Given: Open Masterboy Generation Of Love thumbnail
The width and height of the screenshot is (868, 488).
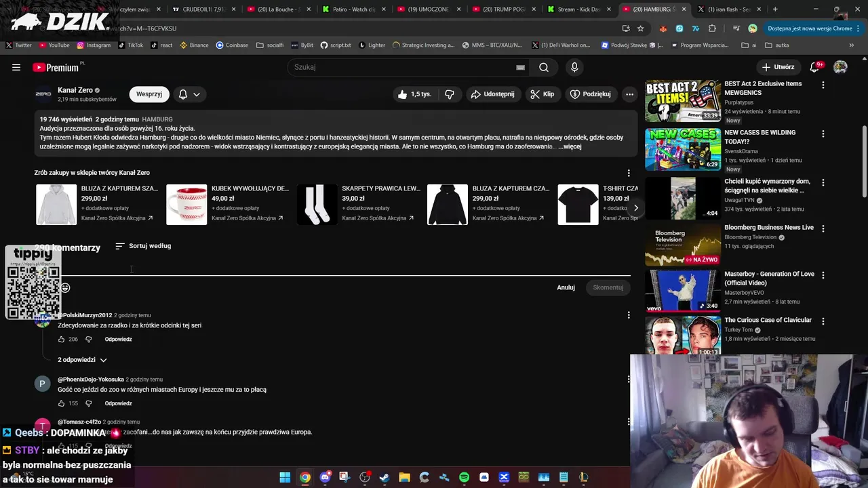Looking at the screenshot, I should (x=683, y=291).
